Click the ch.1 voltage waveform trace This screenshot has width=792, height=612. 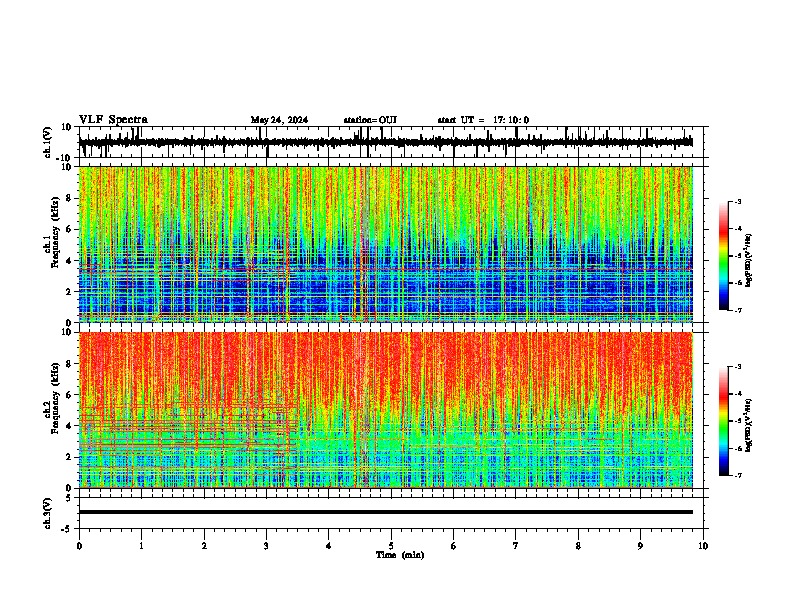(x=386, y=142)
